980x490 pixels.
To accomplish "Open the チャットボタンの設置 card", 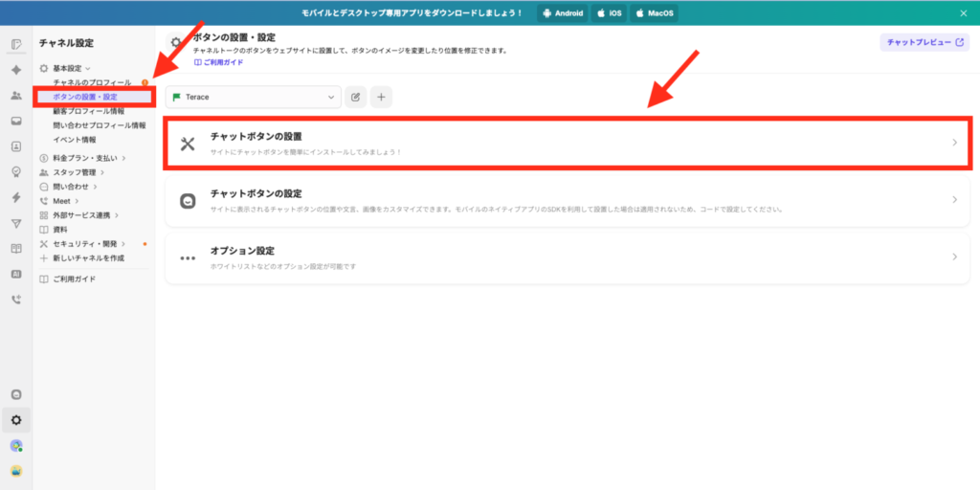I will coord(568,144).
